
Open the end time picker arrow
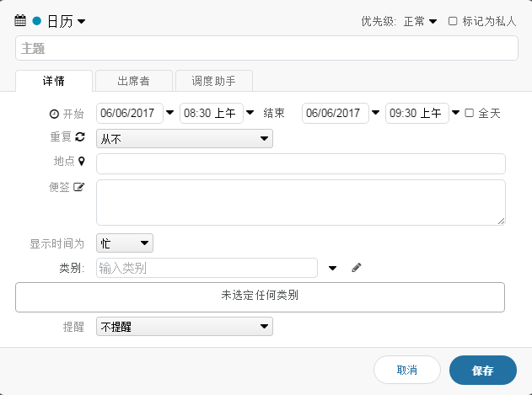(456, 113)
